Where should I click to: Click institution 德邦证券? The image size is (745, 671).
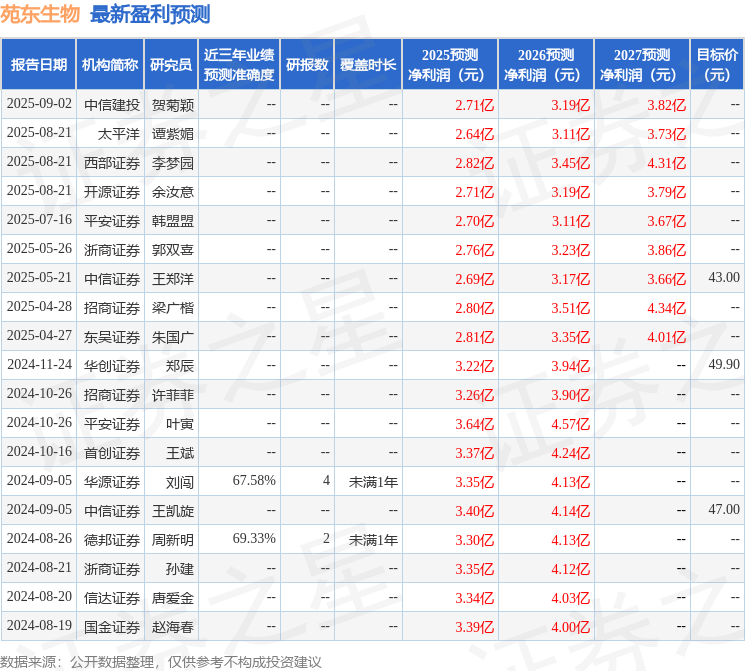coord(112,539)
